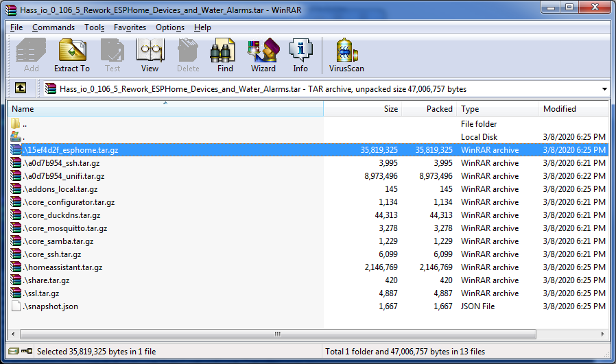
Task: Click the WinRAR title bar icon
Action: click(11, 10)
